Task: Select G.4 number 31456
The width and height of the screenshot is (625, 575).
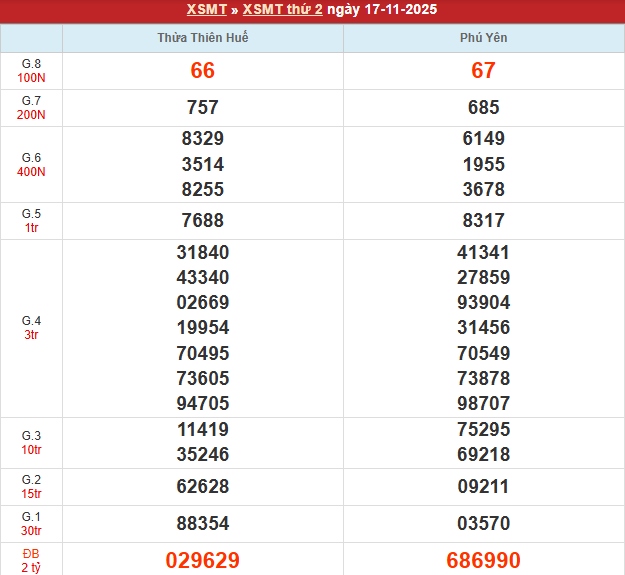Action: point(483,328)
